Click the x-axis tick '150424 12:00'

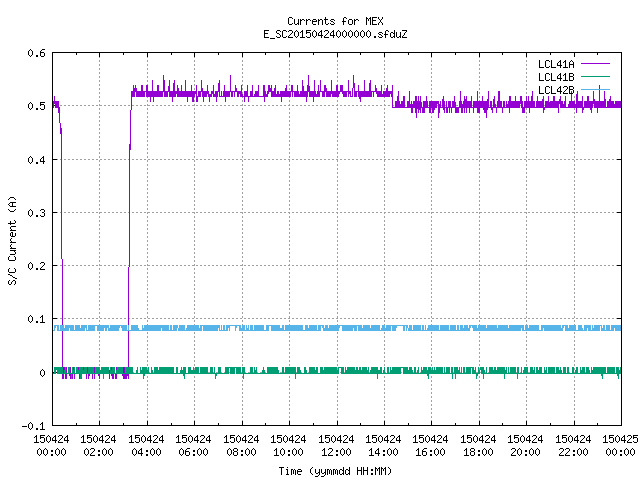coord(336,445)
